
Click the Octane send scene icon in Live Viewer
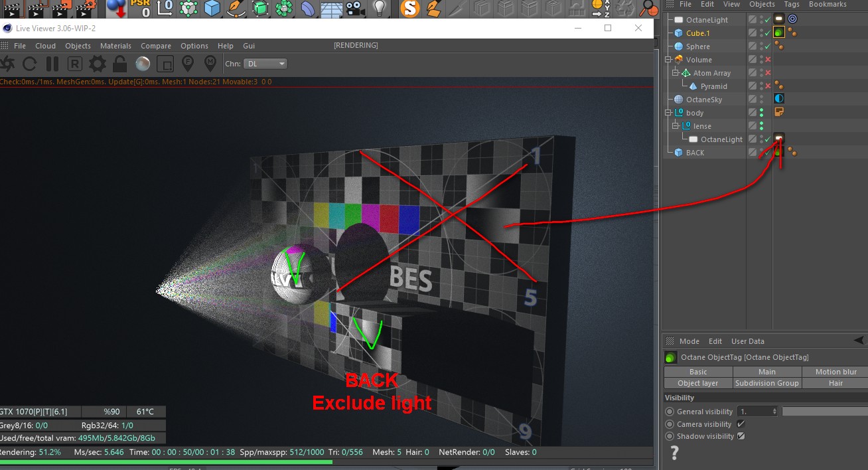(7, 64)
